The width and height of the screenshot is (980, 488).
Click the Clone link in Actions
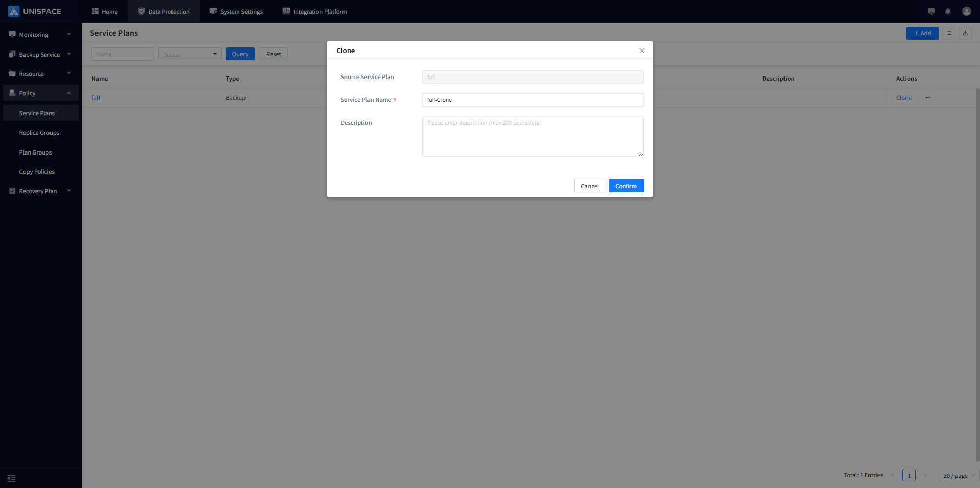(x=904, y=98)
